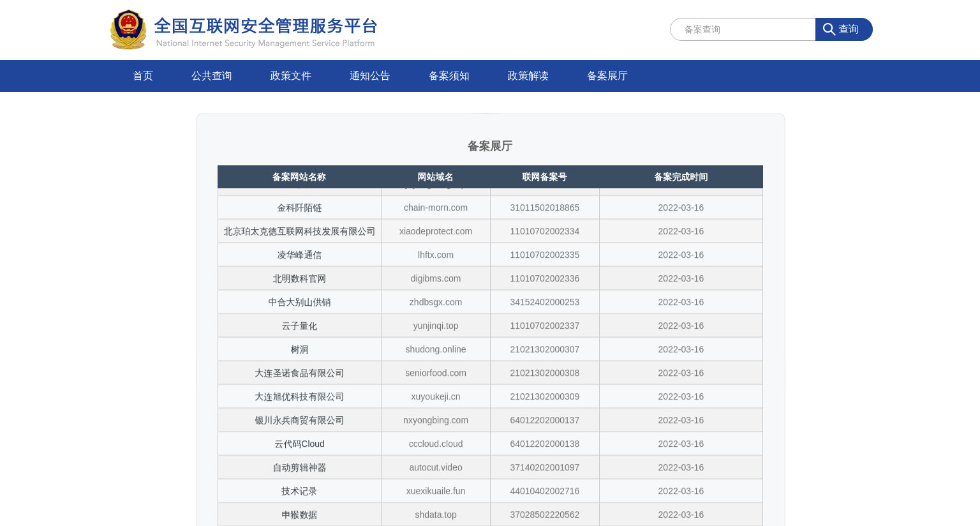Select the chain-morn.com domain cell
980x526 pixels.
point(436,207)
